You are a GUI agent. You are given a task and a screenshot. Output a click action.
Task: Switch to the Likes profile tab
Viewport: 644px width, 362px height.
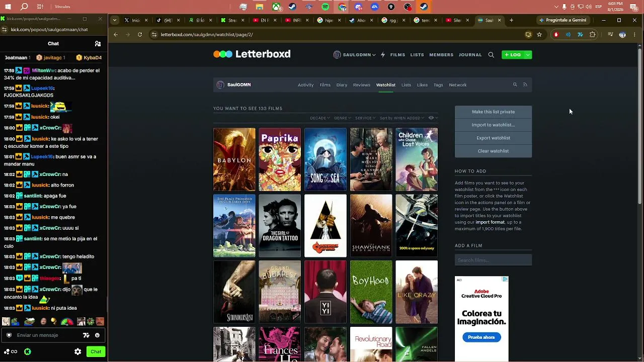[422, 85]
